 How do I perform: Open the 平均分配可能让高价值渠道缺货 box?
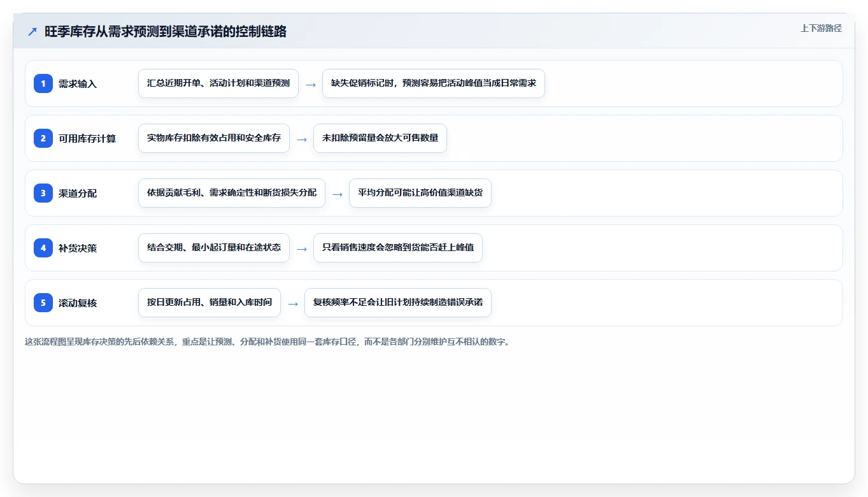tap(420, 193)
